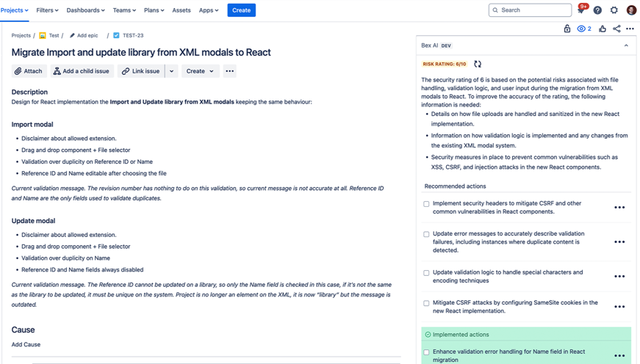Check 'Update error messages' recommended action
The image size is (640, 364).
[426, 235]
